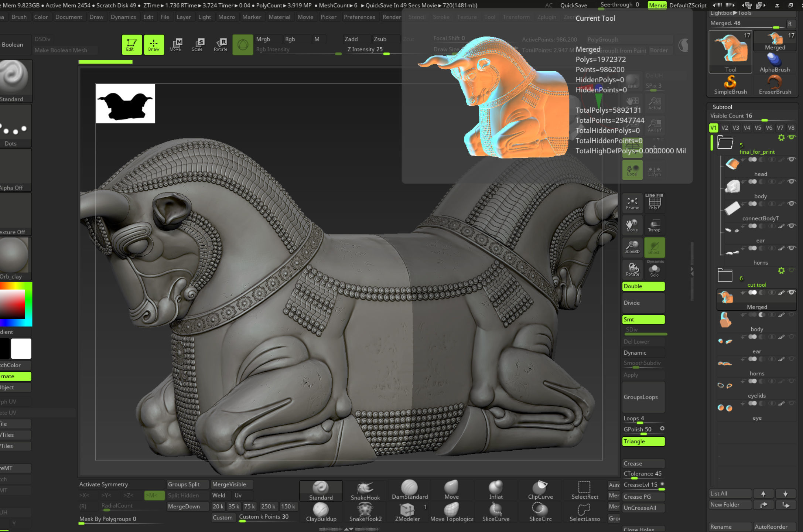Pick the ClipCurve brush
803x532 pixels.
click(540, 491)
